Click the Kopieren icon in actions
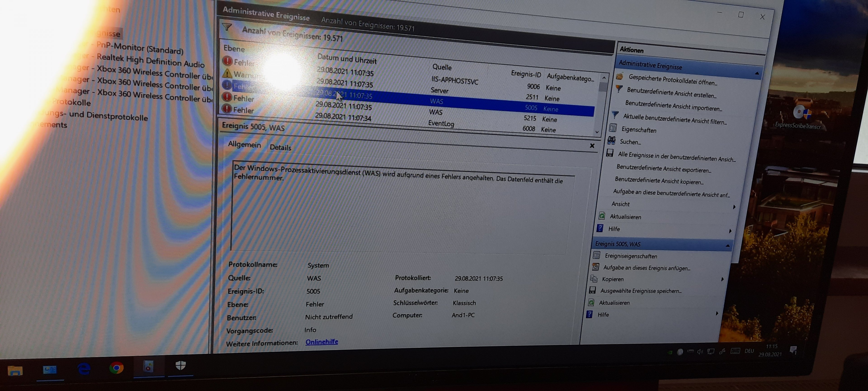Viewport: 868px width, 391px height. (x=594, y=279)
